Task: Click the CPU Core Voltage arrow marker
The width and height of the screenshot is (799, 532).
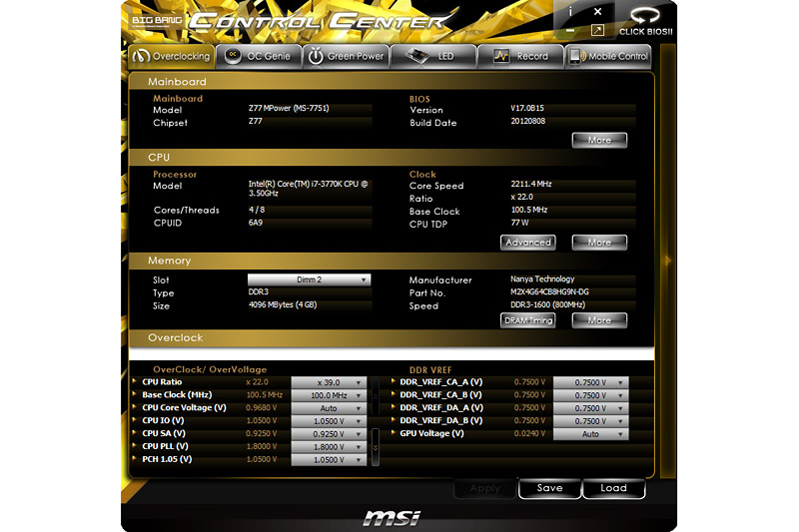Action: pyautogui.click(x=134, y=407)
